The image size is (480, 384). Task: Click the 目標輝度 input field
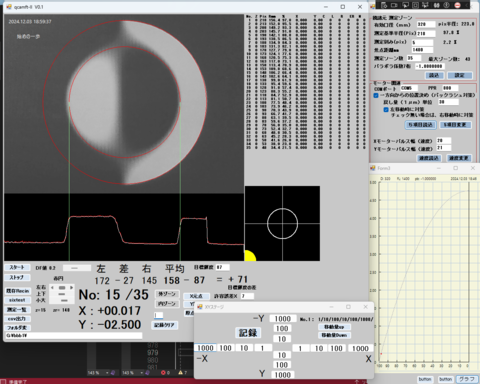pyautogui.click(x=222, y=267)
